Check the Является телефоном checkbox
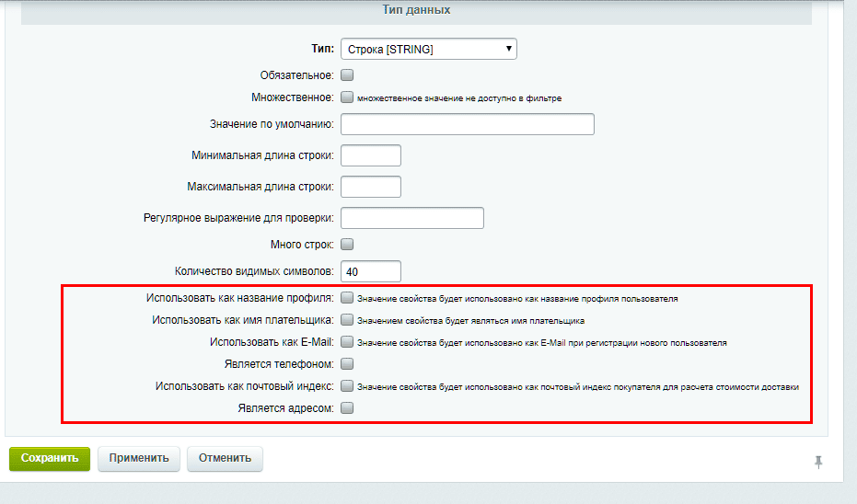Image resolution: width=857 pixels, height=504 pixels. click(347, 364)
